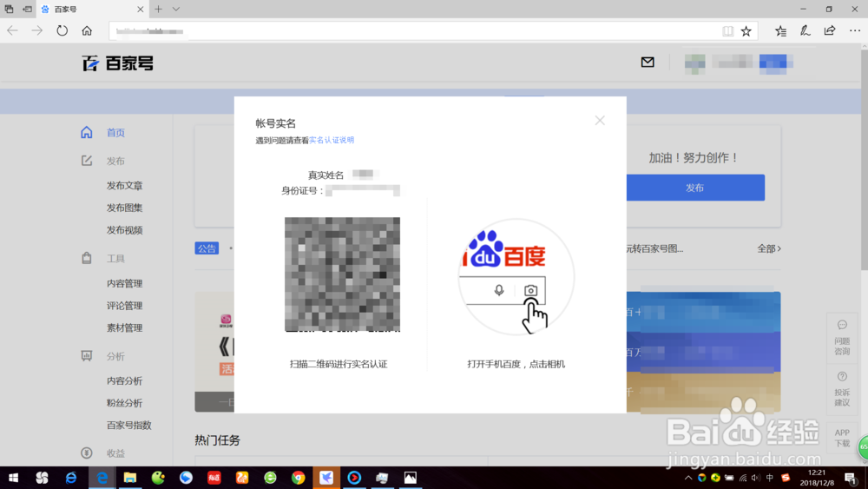Open the mail envelope icon in header
The width and height of the screenshot is (868, 489).
(648, 62)
